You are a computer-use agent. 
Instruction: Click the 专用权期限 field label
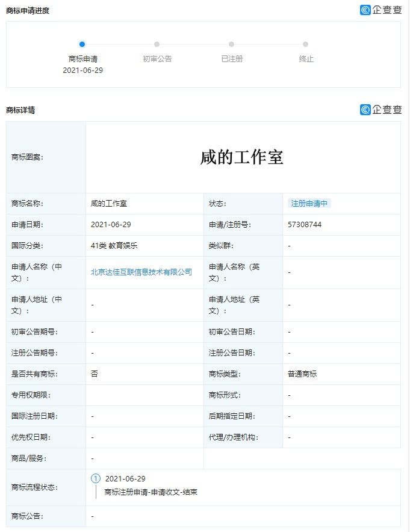click(x=31, y=395)
